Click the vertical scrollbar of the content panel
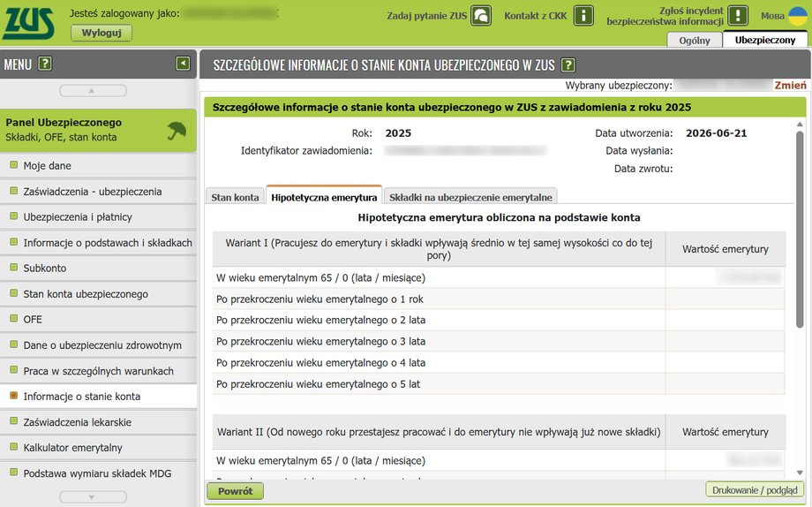This screenshot has height=507, width=812. pyautogui.click(x=800, y=229)
